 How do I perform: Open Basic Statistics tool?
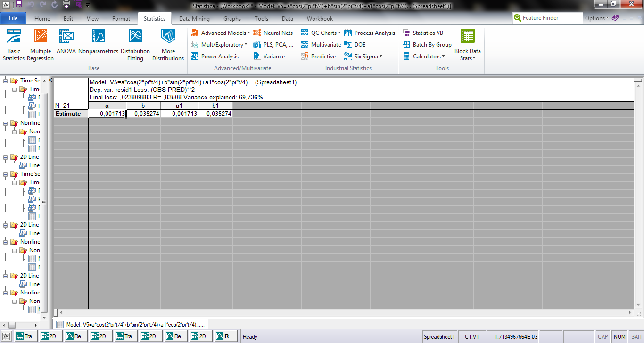click(x=14, y=45)
